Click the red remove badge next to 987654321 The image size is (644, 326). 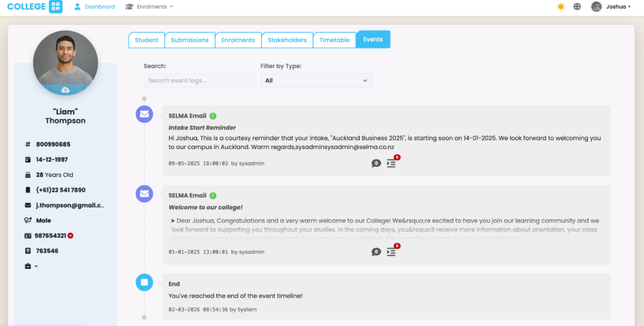click(x=70, y=235)
